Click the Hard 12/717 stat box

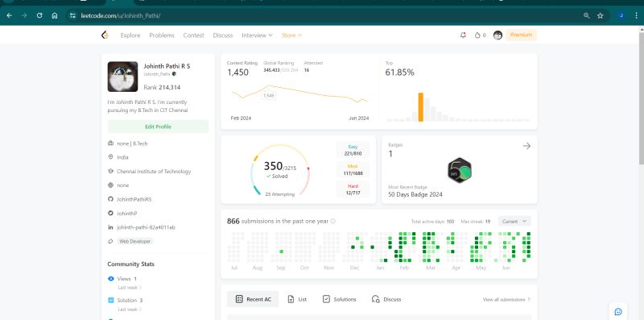tap(353, 189)
